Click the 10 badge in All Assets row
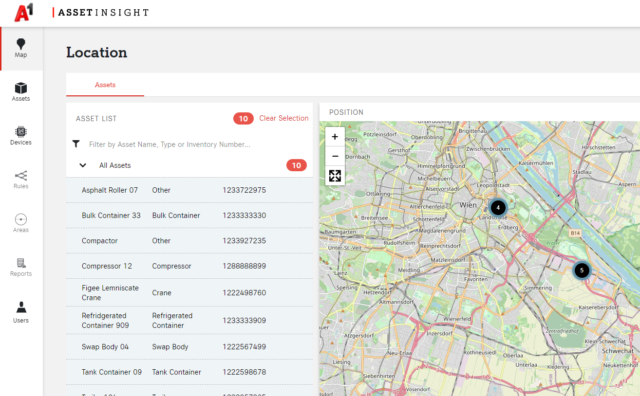Image resolution: width=640 pixels, height=396 pixels. pos(296,165)
